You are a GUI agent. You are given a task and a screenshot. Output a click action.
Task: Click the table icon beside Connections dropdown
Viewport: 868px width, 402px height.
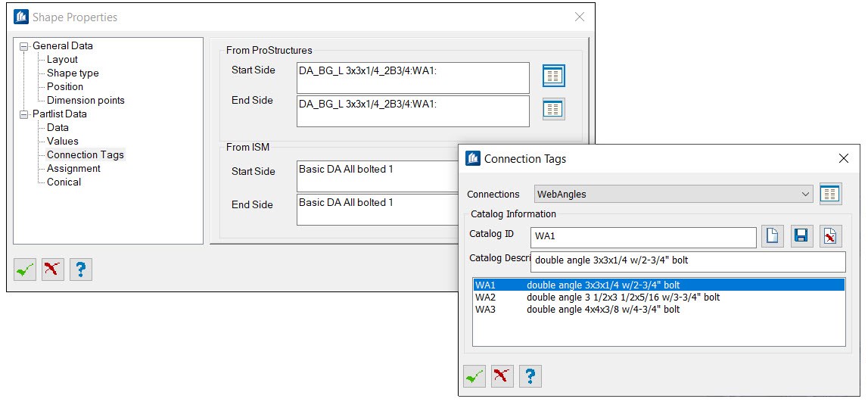(x=830, y=194)
